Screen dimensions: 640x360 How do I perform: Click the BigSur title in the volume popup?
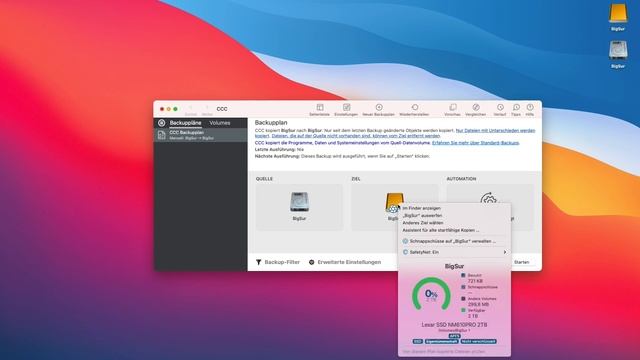[x=454, y=266]
